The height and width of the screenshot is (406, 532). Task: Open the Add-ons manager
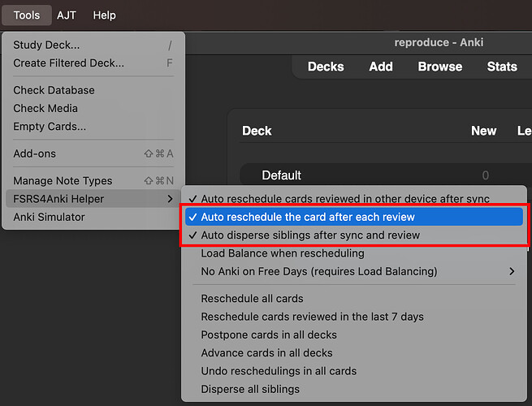pyautogui.click(x=93, y=153)
